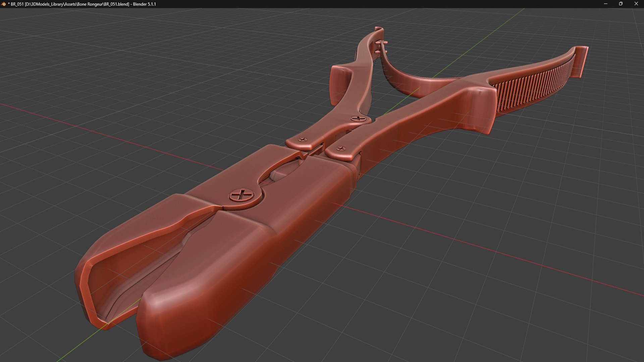Click the Blender logo in title bar
Viewport: 644px width, 362px height.
[x=4, y=4]
